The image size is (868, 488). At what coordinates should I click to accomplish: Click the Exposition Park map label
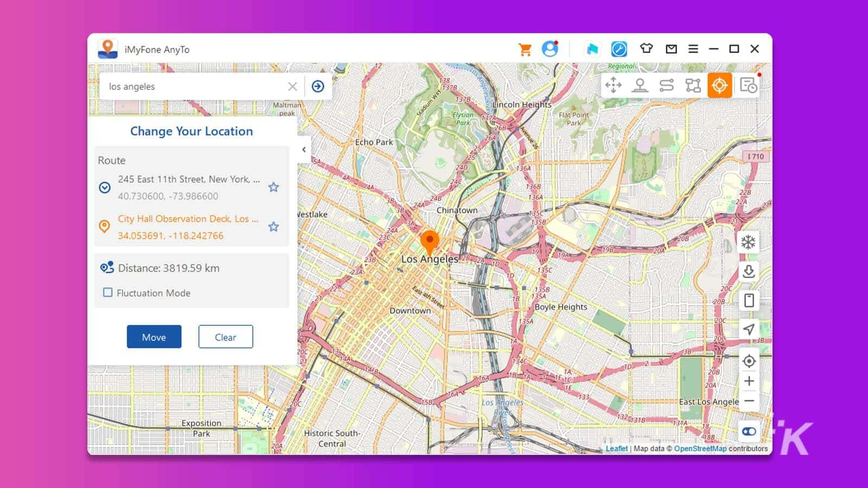(201, 428)
